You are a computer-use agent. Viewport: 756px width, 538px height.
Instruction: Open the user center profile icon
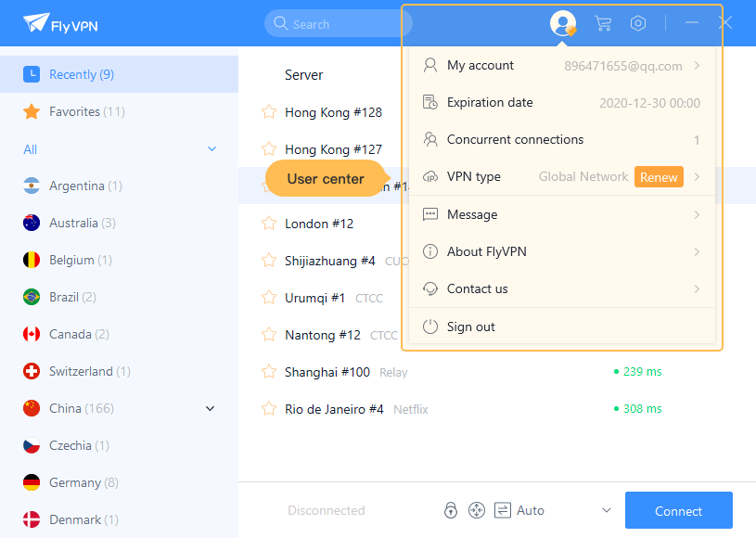[563, 23]
